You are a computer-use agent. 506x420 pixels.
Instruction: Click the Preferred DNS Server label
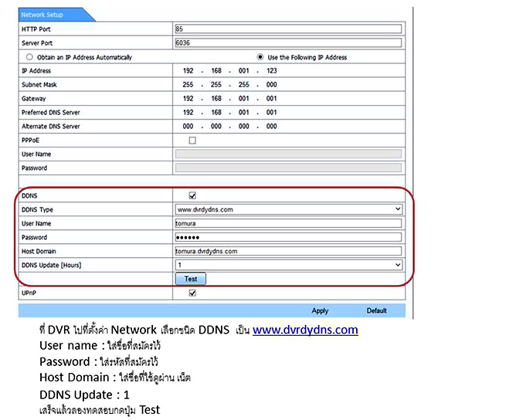point(51,112)
